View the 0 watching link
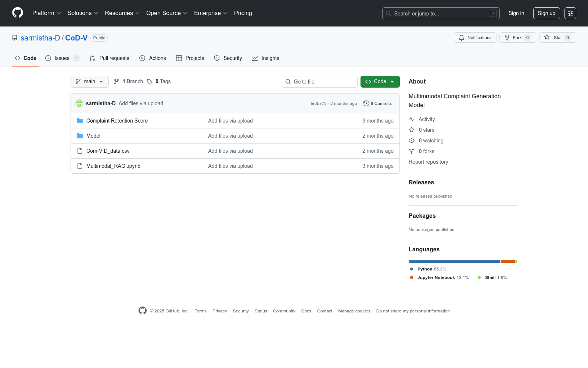Image resolution: width=588 pixels, height=368 pixels. pyautogui.click(x=426, y=141)
